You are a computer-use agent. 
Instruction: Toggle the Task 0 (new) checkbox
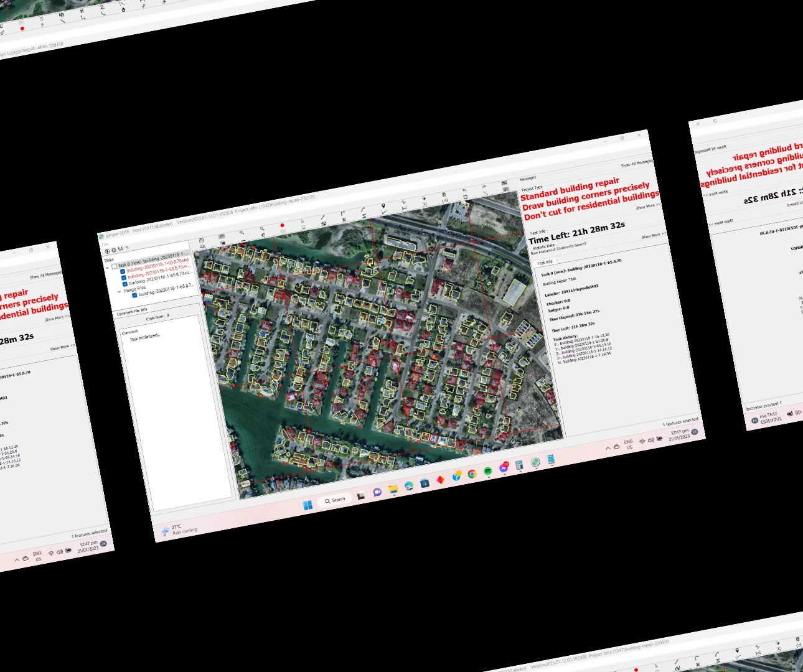[114, 266]
